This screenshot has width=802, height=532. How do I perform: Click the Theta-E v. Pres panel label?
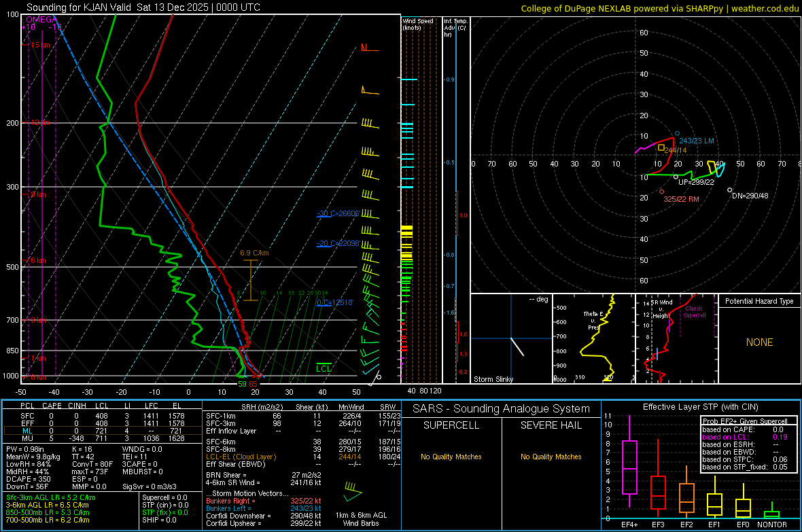(x=593, y=320)
